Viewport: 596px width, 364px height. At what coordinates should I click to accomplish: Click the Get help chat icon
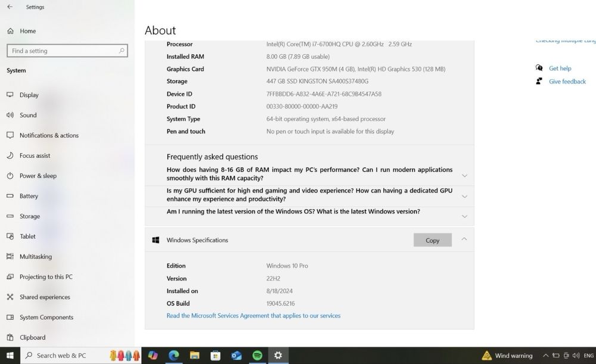click(539, 68)
